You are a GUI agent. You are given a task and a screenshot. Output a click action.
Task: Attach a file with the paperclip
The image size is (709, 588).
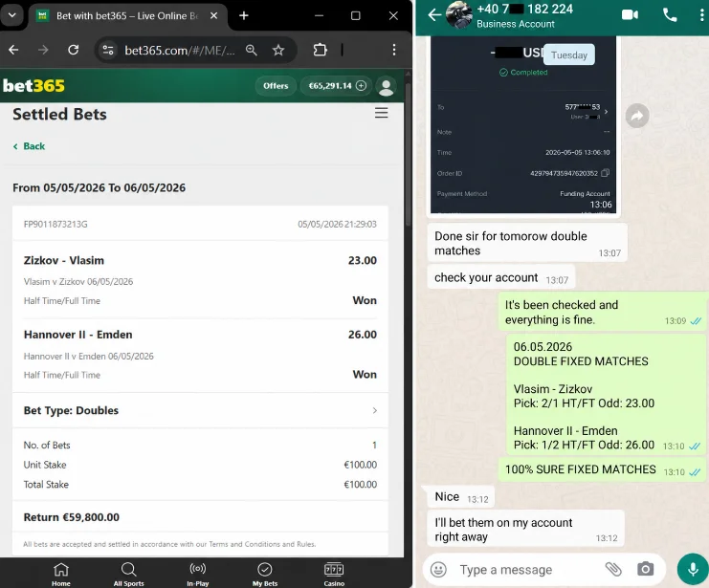coord(613,570)
